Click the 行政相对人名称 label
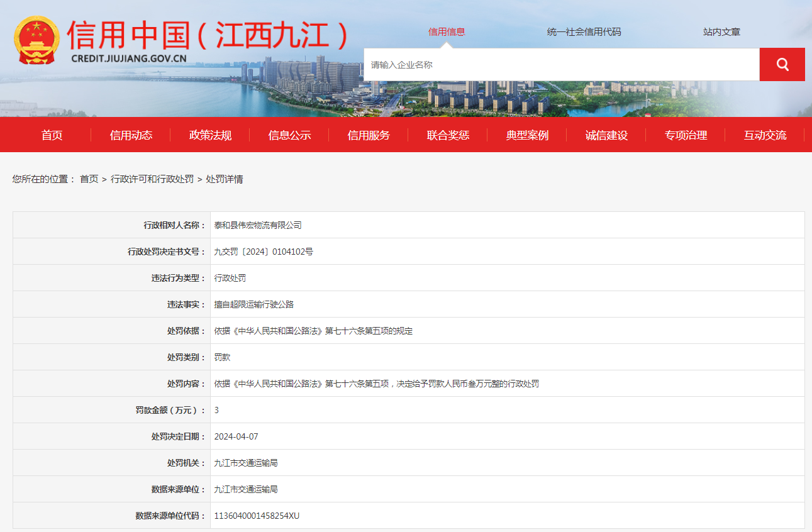 [x=174, y=225]
